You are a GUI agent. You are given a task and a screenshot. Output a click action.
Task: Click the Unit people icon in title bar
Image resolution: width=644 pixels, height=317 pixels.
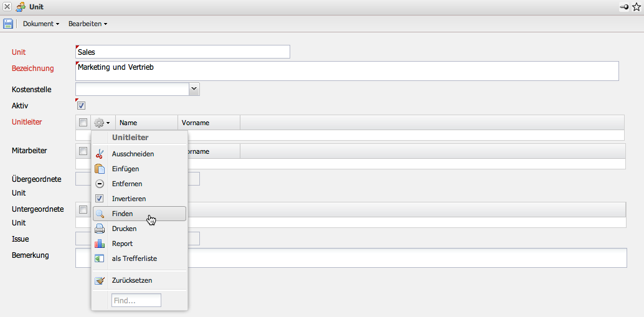click(21, 7)
